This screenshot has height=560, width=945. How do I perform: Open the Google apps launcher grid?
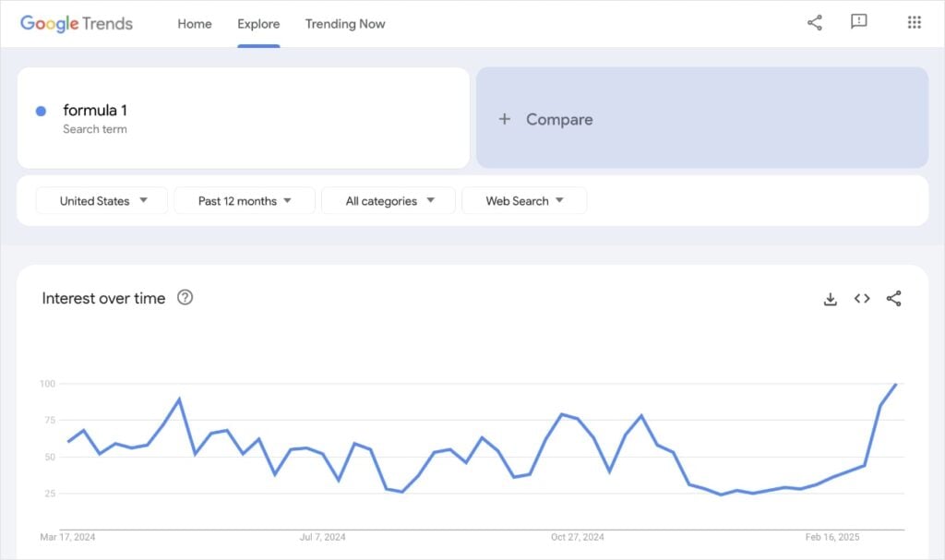[913, 22]
